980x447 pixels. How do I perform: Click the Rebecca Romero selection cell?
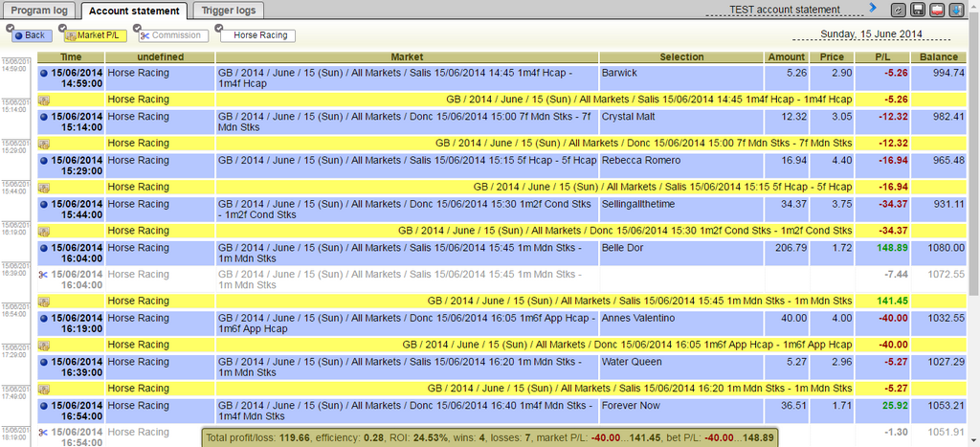[681, 166]
